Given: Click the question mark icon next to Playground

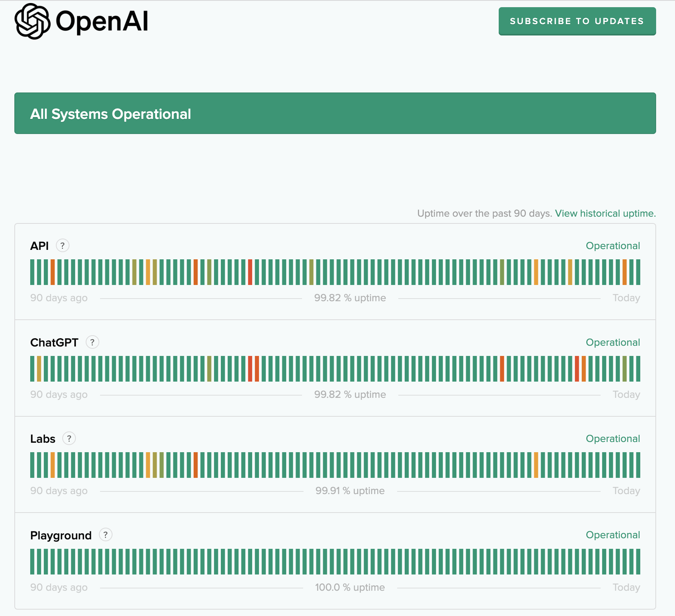Looking at the screenshot, I should click(x=106, y=535).
